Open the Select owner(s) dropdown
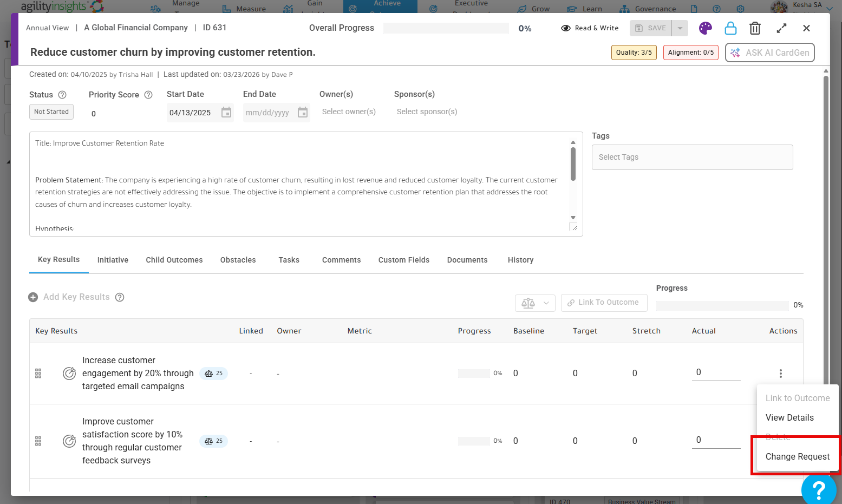 tap(349, 112)
